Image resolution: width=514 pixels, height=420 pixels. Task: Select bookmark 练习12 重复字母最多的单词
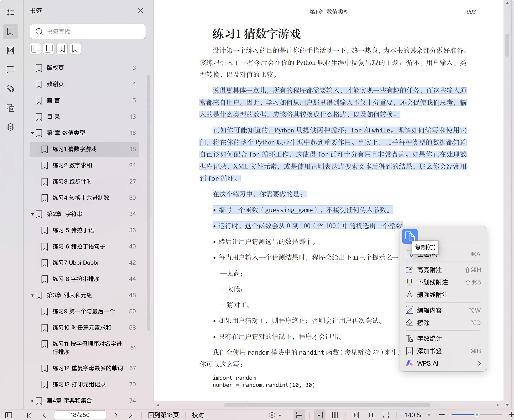[84, 368]
